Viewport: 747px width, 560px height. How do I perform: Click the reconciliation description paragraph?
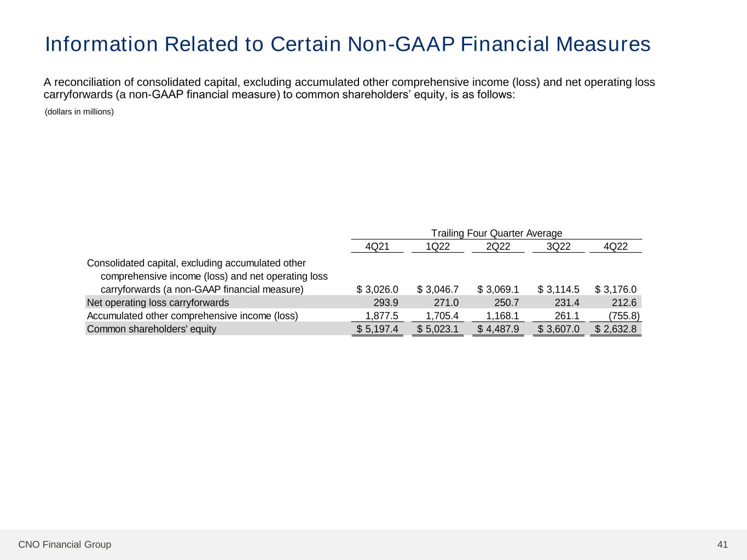[349, 89]
